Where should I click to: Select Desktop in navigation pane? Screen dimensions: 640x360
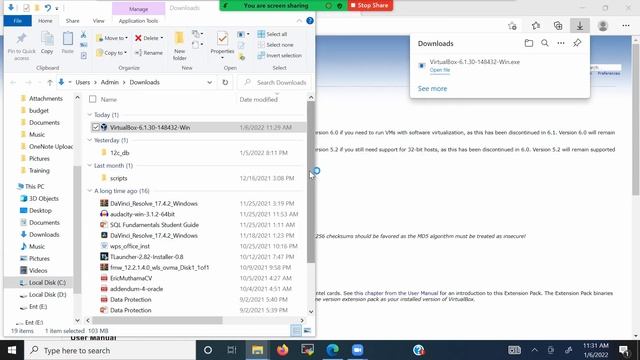pyautogui.click(x=40, y=211)
